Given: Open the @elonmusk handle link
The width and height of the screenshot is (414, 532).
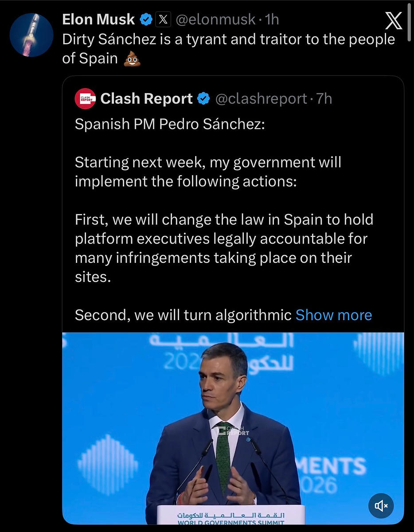Looking at the screenshot, I should (216, 20).
